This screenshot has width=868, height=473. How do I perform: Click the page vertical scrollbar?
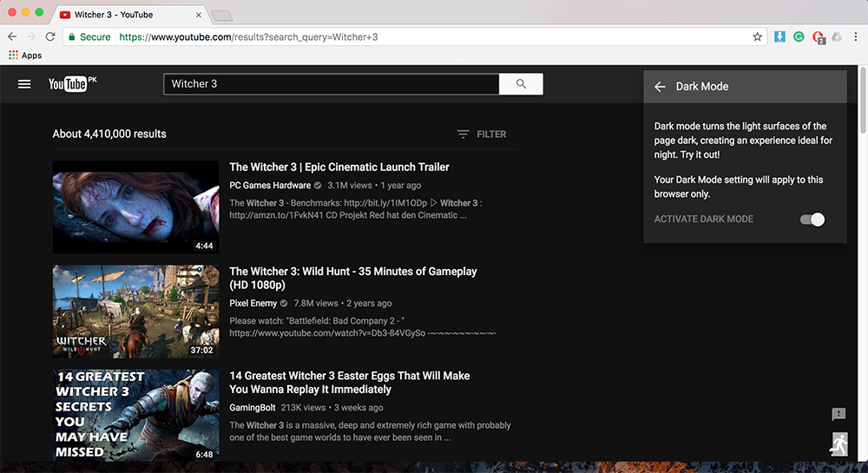[x=863, y=99]
